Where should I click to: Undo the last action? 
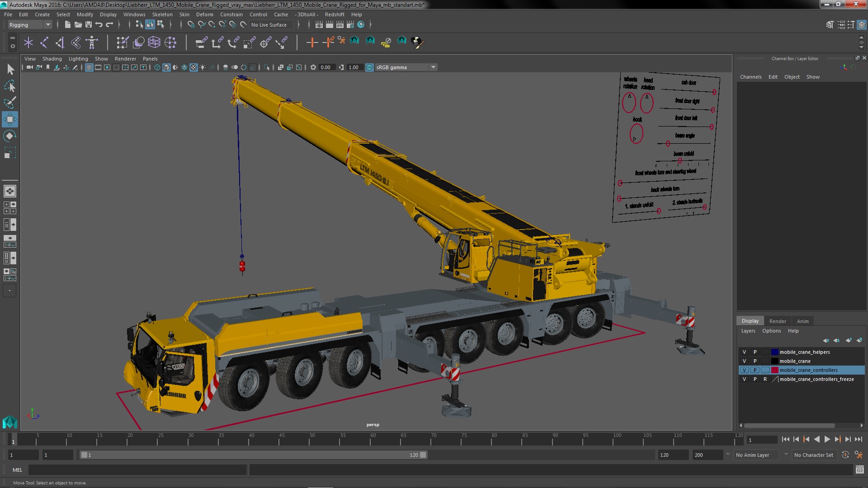pyautogui.click(x=99, y=25)
